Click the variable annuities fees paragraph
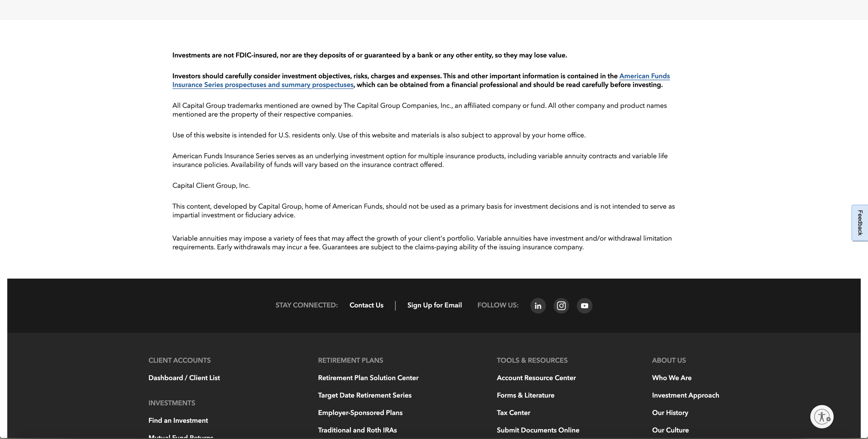Viewport: 868px width, 439px height. point(422,243)
